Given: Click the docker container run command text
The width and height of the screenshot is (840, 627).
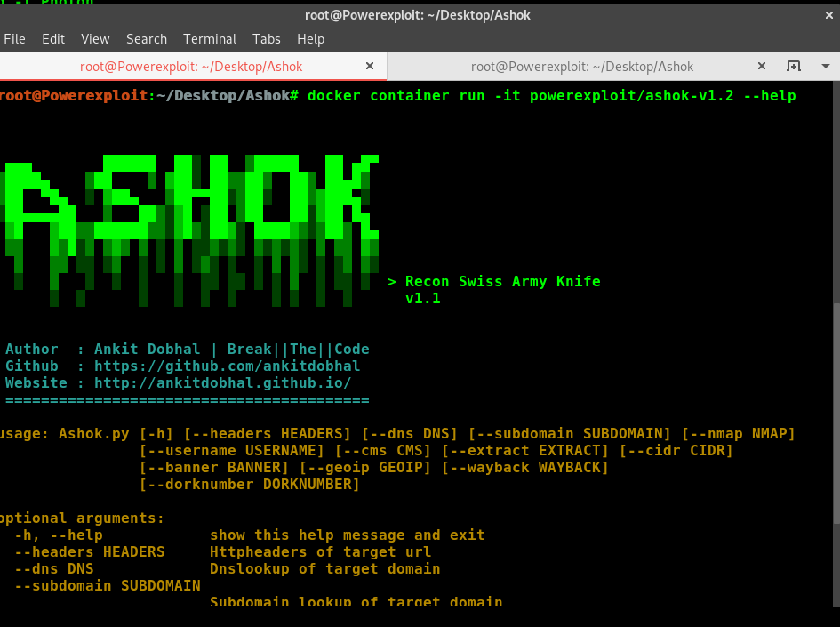Looking at the screenshot, I should pos(551,95).
